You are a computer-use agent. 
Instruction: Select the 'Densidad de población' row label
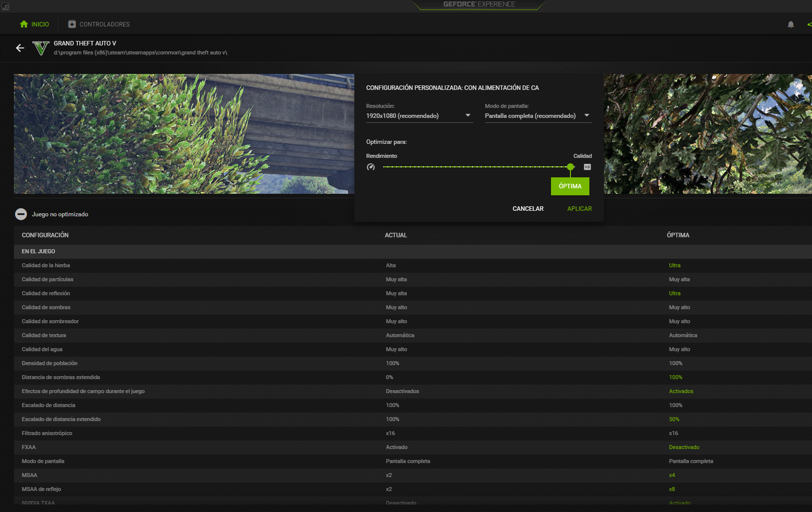click(x=49, y=363)
